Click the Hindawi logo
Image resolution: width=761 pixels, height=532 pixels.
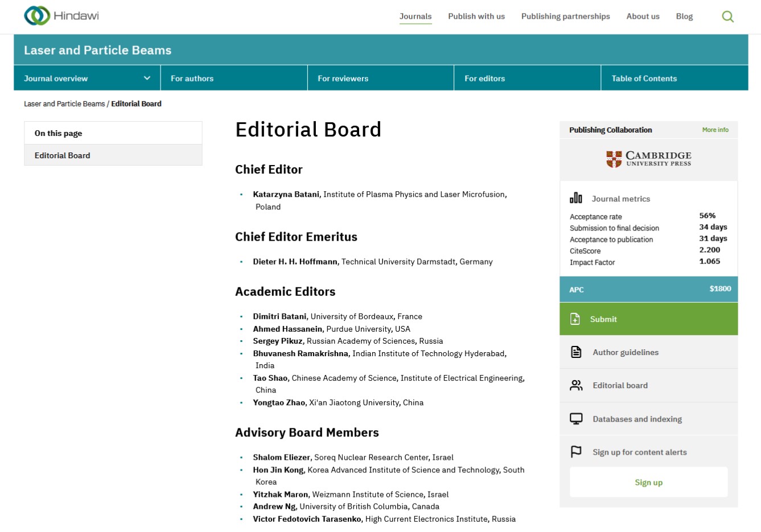pos(61,16)
